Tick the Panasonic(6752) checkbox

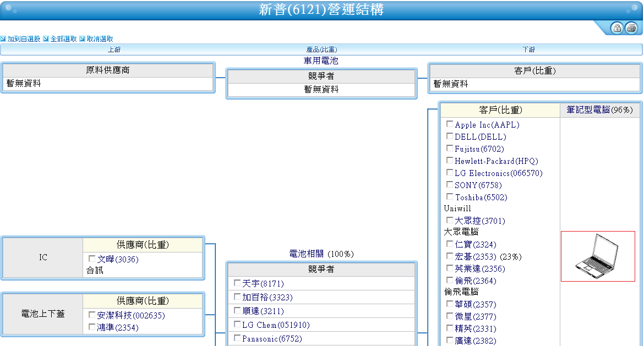(237, 338)
